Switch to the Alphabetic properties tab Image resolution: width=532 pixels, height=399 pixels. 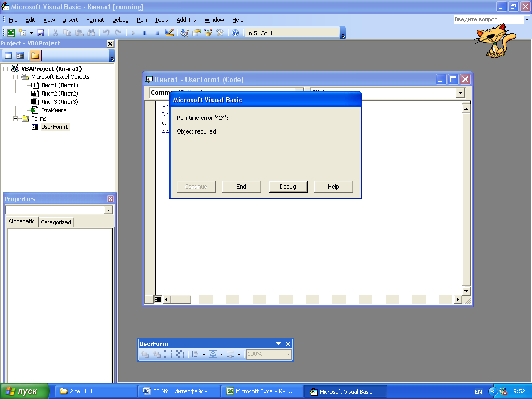coord(21,221)
